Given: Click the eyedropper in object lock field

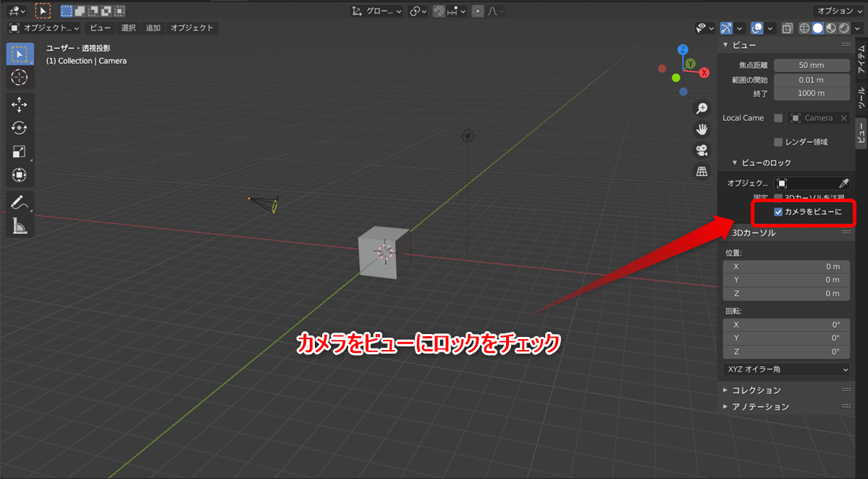Looking at the screenshot, I should (843, 183).
